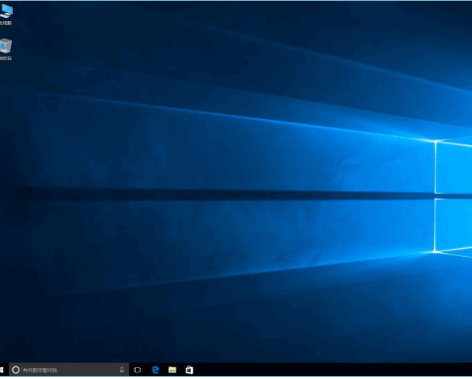Open the Windows Start menu

click(x=2, y=370)
